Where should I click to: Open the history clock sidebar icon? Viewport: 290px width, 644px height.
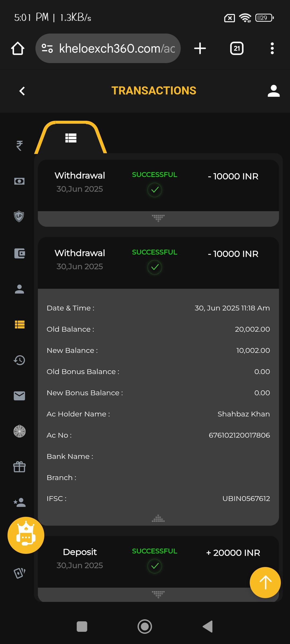pyautogui.click(x=19, y=360)
